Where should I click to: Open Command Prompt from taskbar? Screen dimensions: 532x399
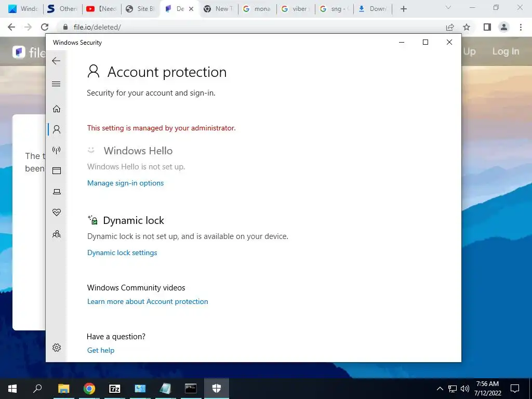191,389
